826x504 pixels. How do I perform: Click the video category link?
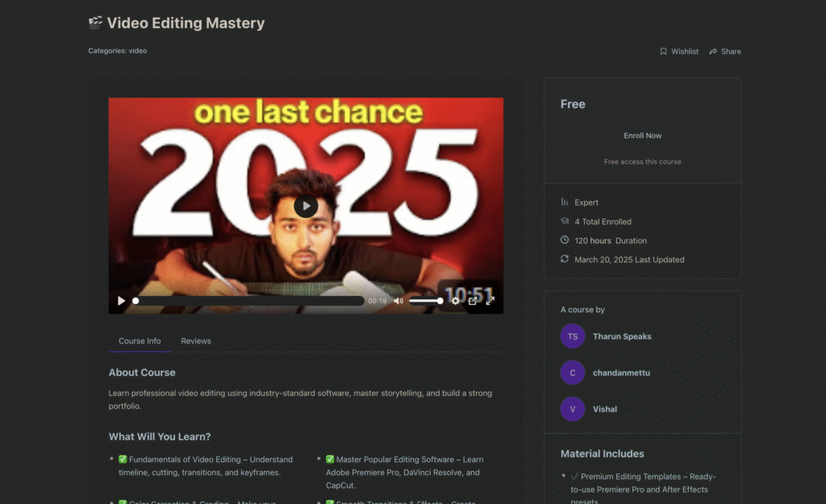tap(138, 51)
